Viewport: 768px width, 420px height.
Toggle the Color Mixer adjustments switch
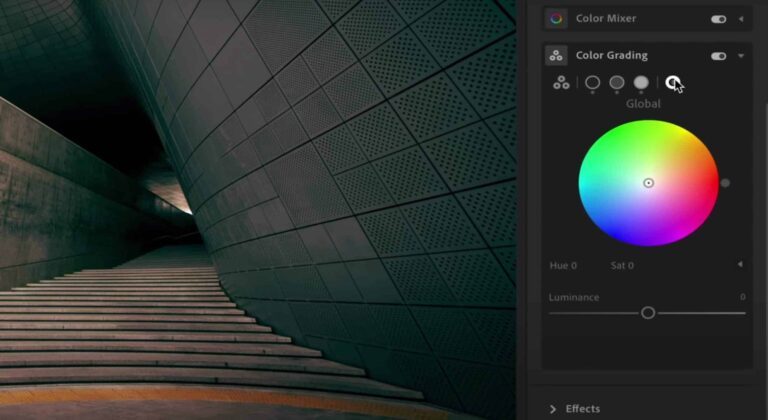click(x=718, y=19)
